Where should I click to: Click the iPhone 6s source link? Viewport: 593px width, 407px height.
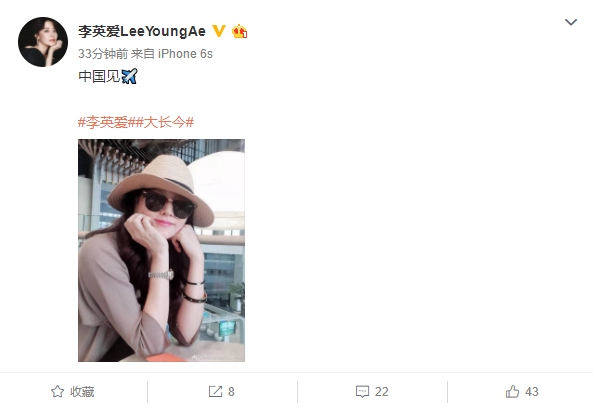(185, 54)
